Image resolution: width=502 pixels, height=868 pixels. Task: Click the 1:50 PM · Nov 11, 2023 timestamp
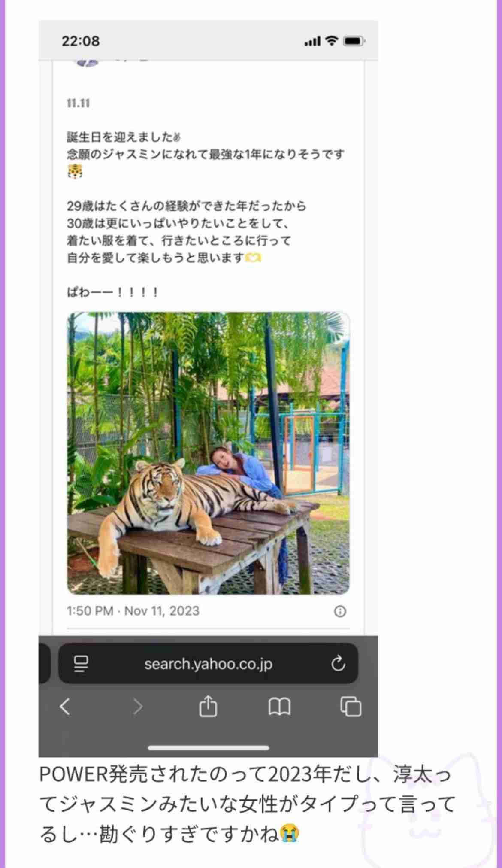click(x=133, y=611)
